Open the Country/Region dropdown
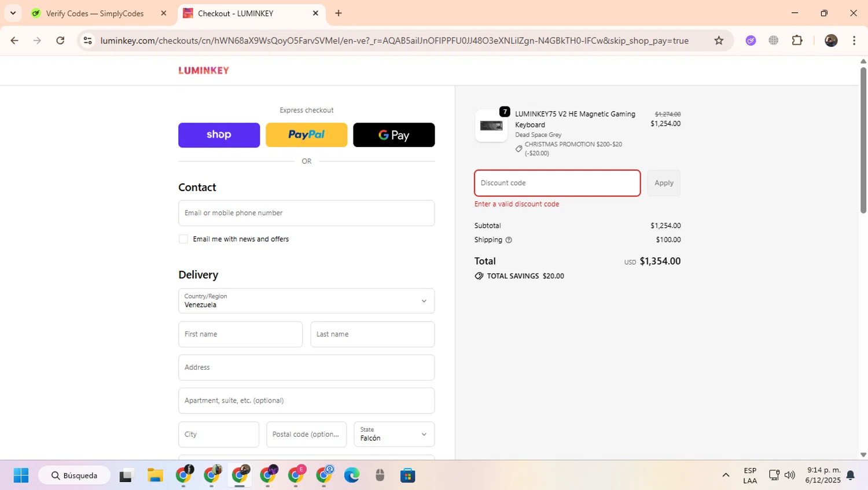868x490 pixels. 306,301
